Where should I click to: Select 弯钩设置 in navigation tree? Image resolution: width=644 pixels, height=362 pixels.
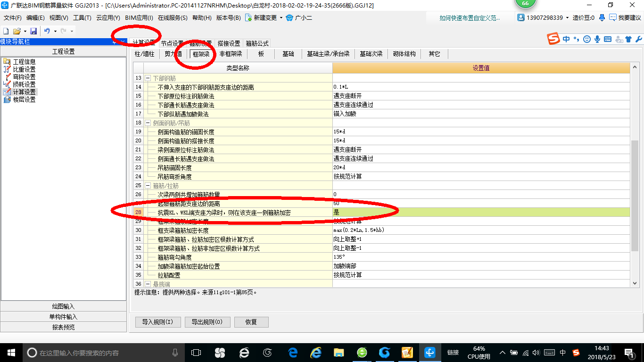pyautogui.click(x=24, y=77)
